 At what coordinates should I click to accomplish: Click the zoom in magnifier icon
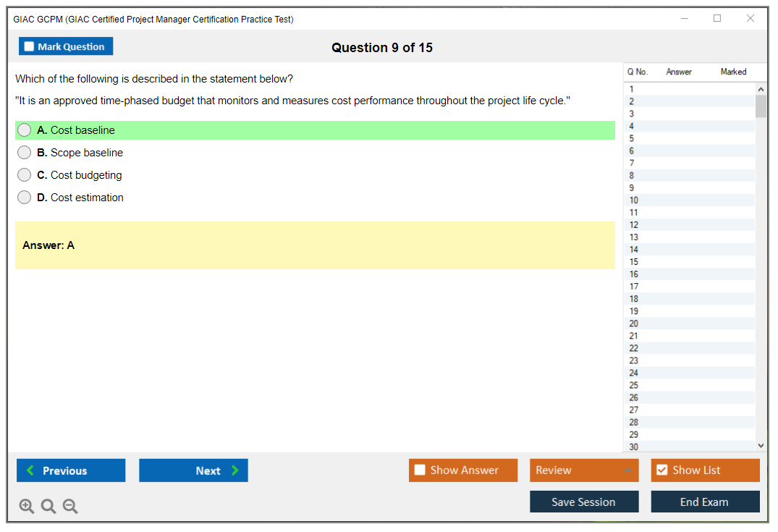point(27,507)
